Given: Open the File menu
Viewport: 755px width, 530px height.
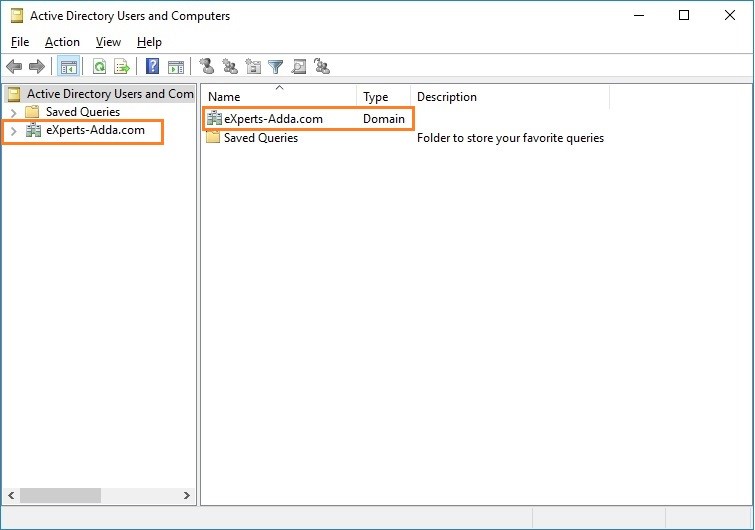Looking at the screenshot, I should 20,42.
